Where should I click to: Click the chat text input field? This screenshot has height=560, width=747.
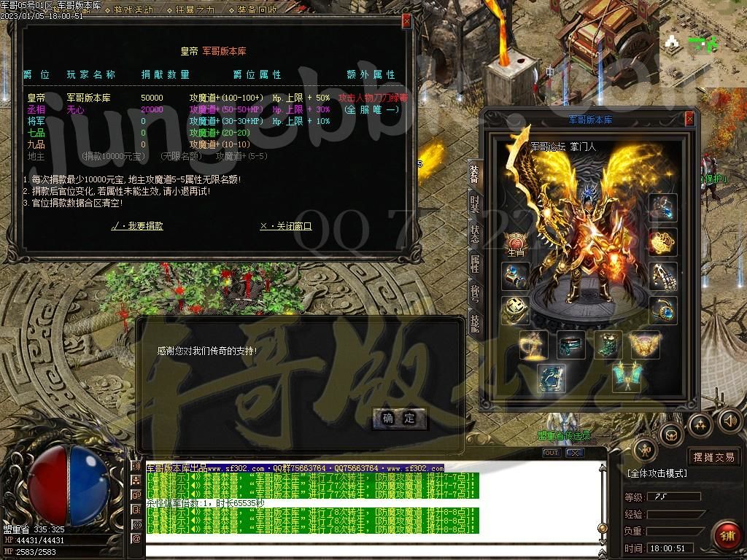click(x=371, y=553)
